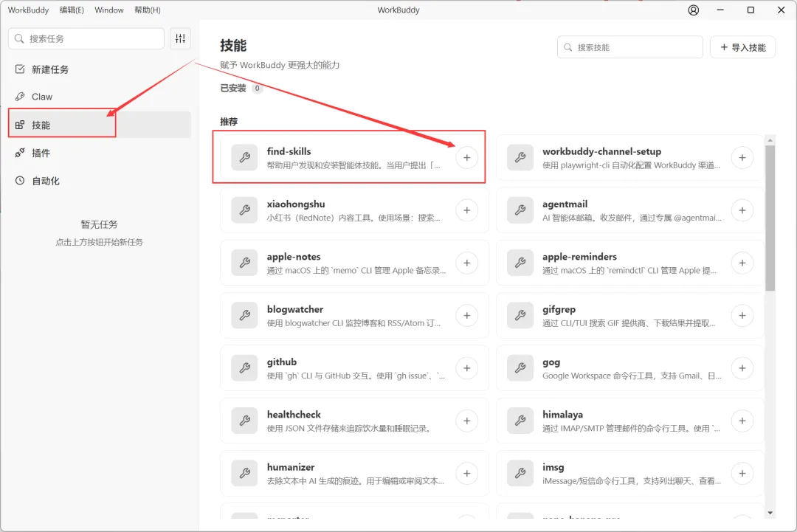Add apple-reminders using its plus icon
The height and width of the screenshot is (532, 797).
click(x=742, y=263)
